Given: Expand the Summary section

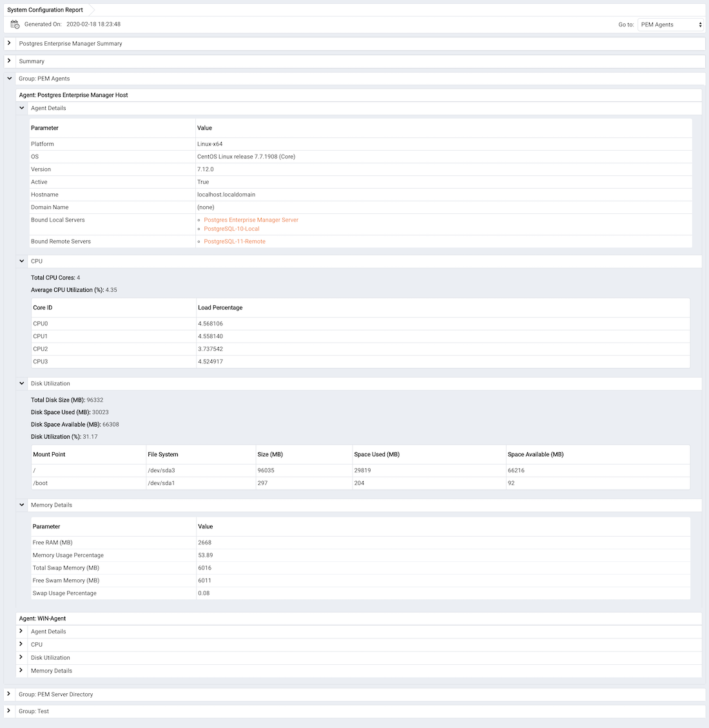Looking at the screenshot, I should 9,61.
